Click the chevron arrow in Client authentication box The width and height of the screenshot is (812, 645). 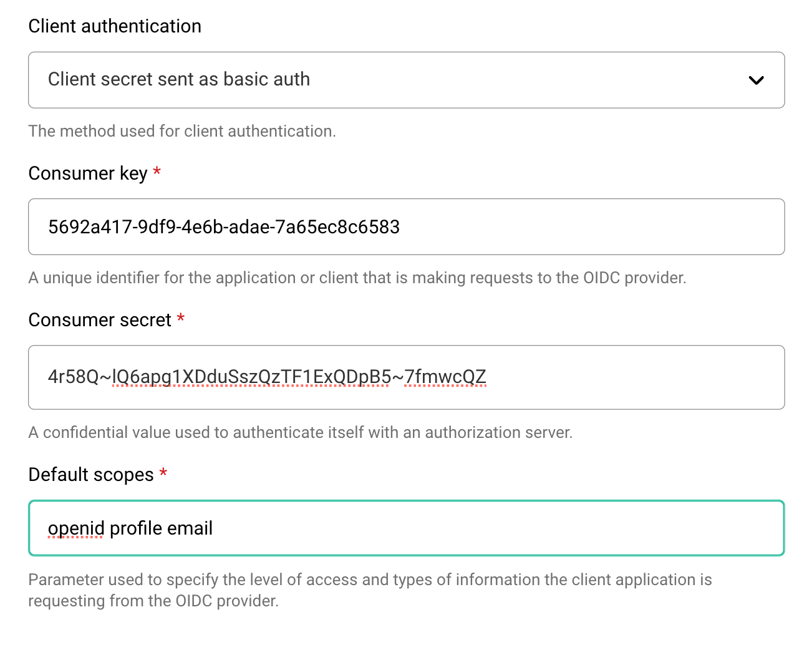[x=756, y=80]
